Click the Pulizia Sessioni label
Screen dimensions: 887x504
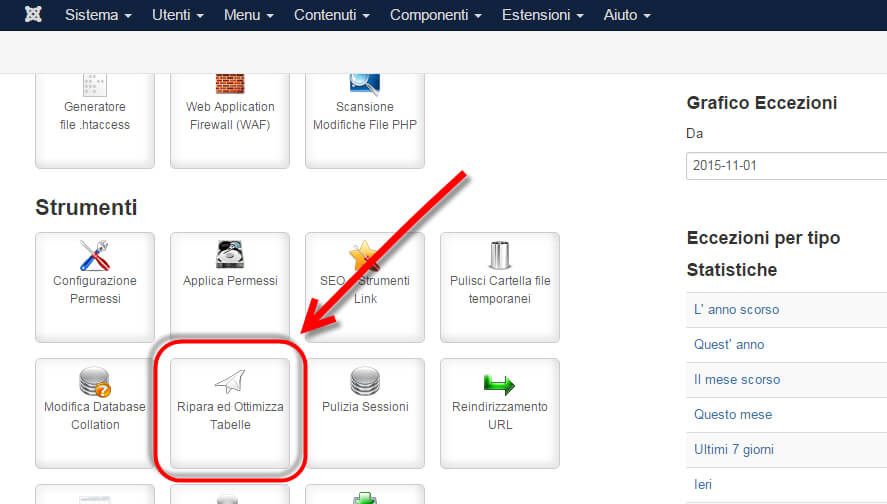pos(365,407)
